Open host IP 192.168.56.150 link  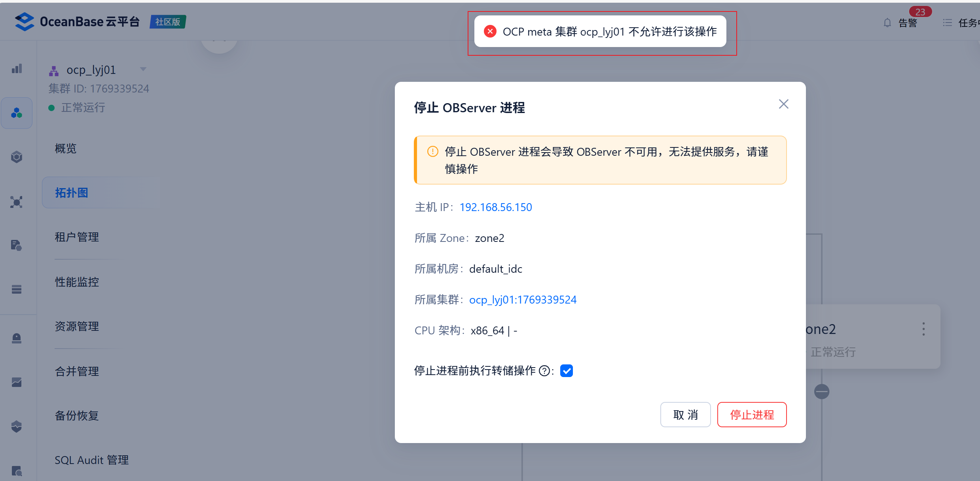tap(496, 207)
